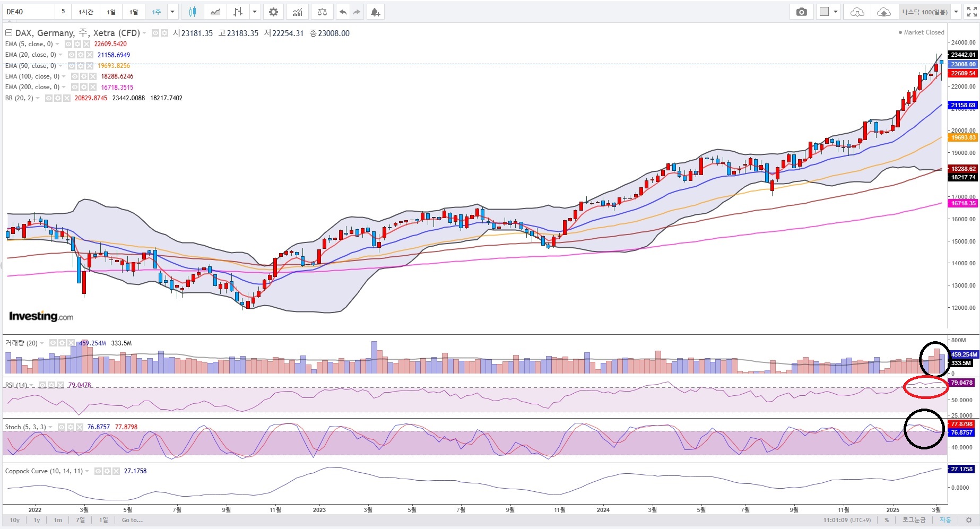This screenshot has width=980, height=529.
Task: Hide the EMA (200, close, 0) line
Action: (x=74, y=87)
